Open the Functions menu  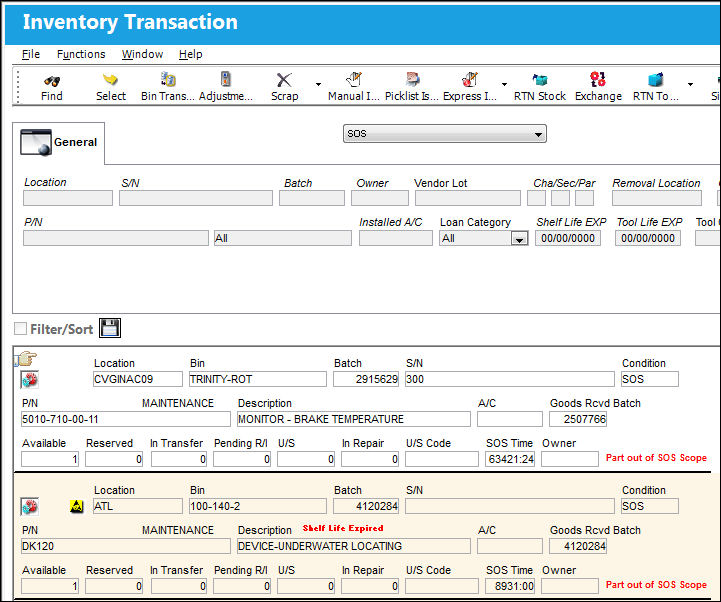pos(81,54)
